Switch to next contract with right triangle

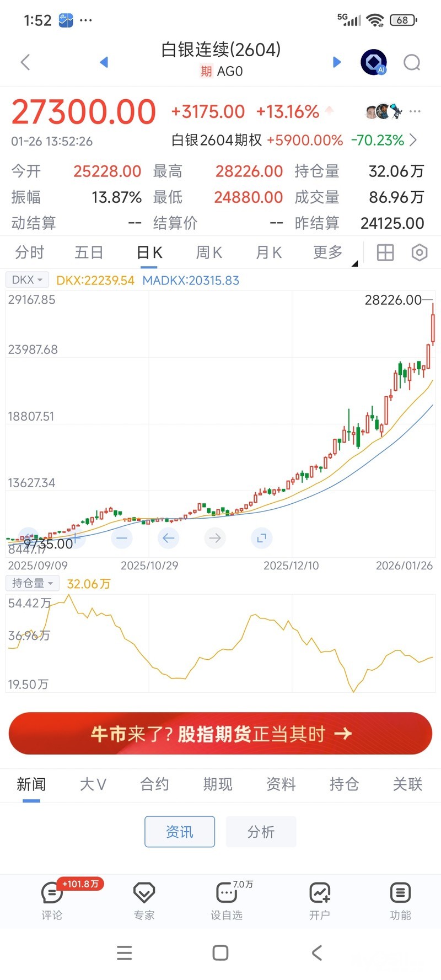click(x=337, y=62)
